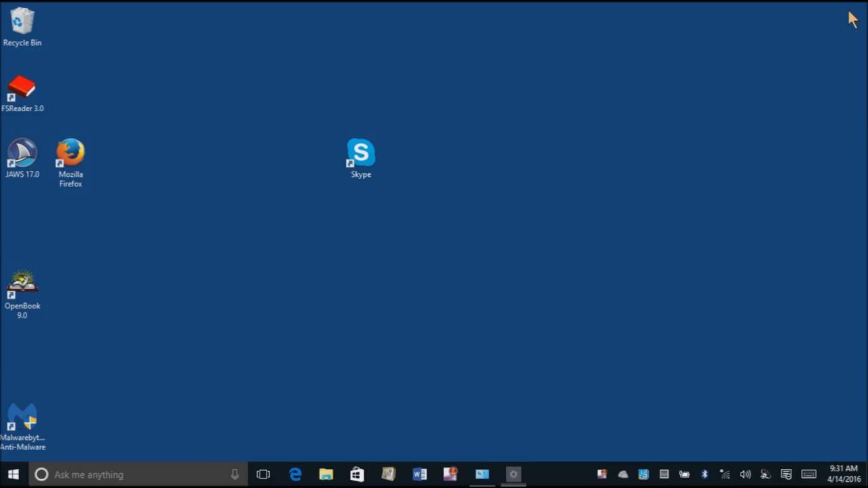Open the Wi-Fi network tray icon
Image resolution: width=868 pixels, height=488 pixels.
click(725, 474)
